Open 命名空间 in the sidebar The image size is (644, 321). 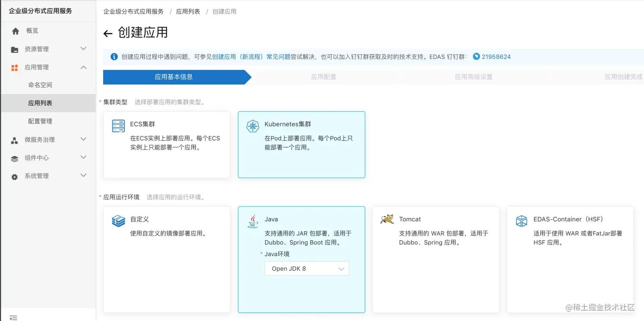(x=40, y=85)
